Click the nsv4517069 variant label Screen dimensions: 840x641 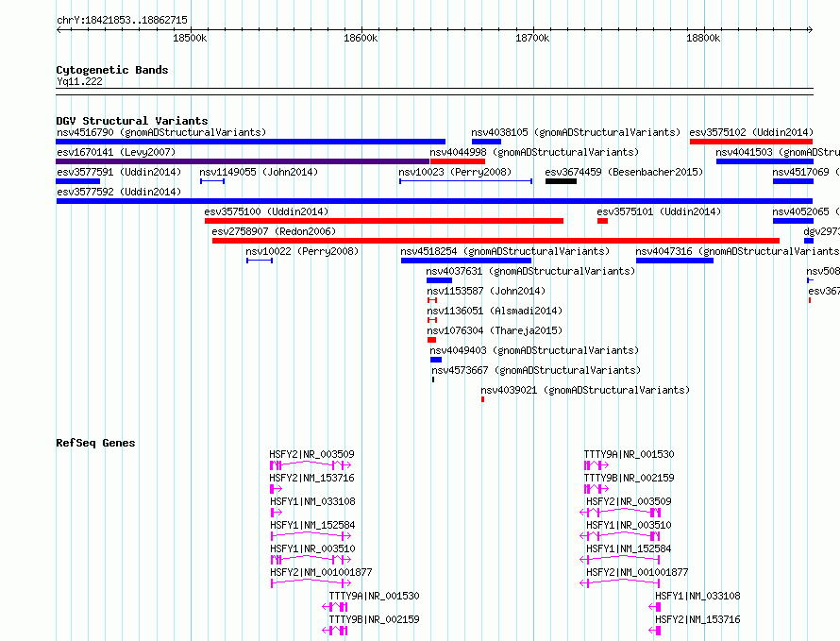pos(806,172)
